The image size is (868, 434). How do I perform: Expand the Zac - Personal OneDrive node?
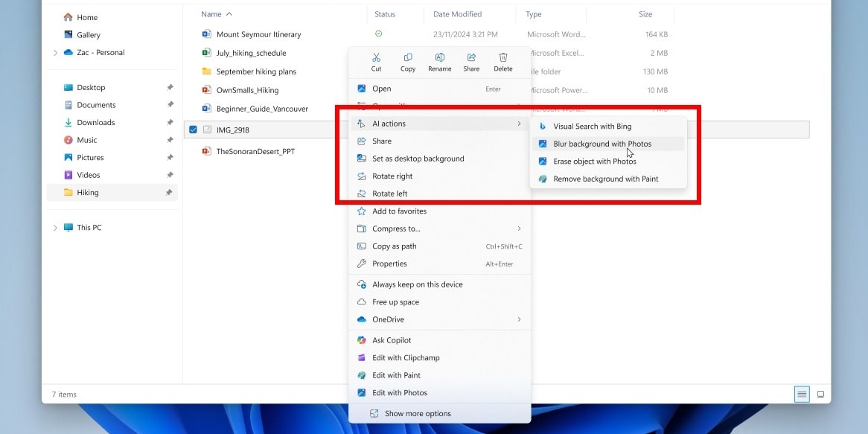(55, 53)
